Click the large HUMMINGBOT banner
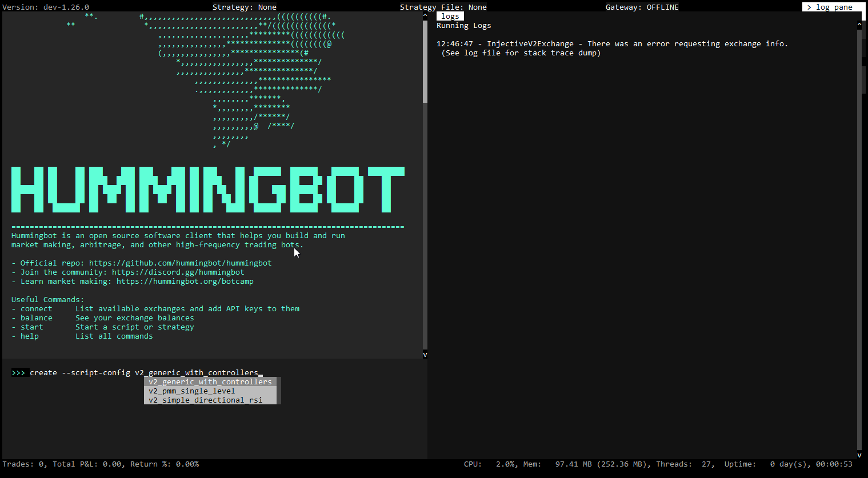 coord(207,190)
